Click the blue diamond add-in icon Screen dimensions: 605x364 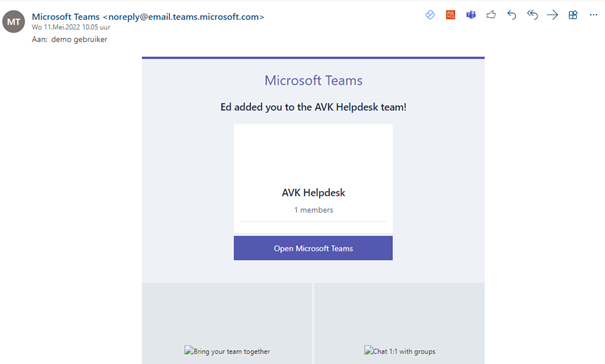[x=430, y=15]
